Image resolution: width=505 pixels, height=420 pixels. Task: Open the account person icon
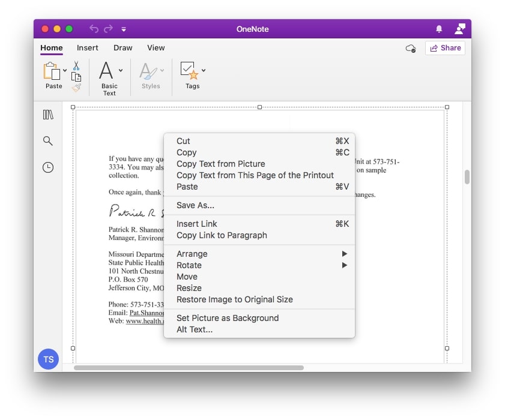tap(459, 29)
